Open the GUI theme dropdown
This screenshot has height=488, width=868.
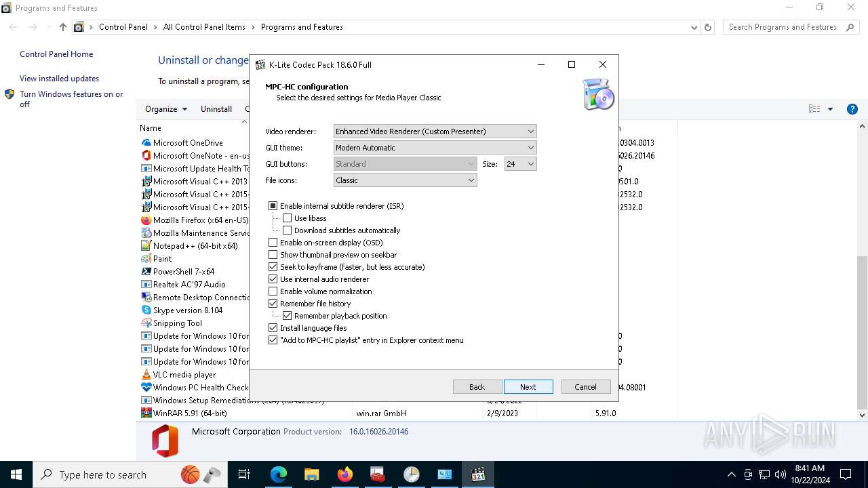point(435,148)
